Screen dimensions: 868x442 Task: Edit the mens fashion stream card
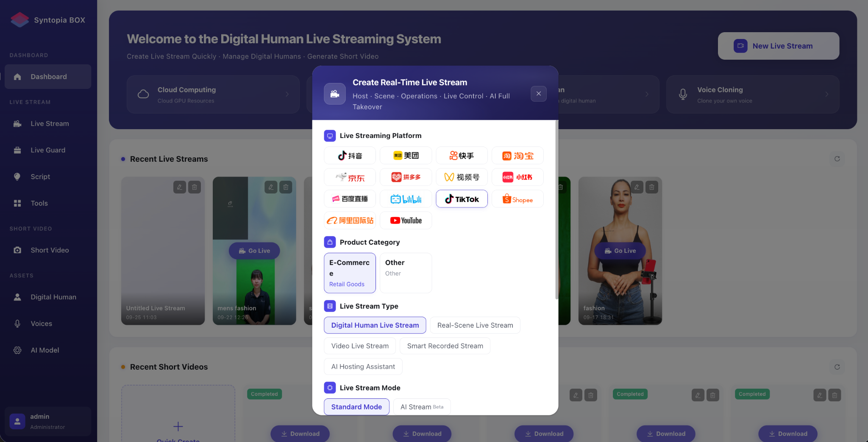(x=271, y=187)
